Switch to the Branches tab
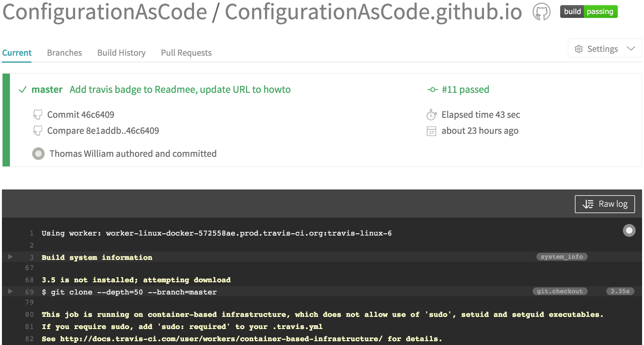Image resolution: width=644 pixels, height=345 pixels. (64, 53)
